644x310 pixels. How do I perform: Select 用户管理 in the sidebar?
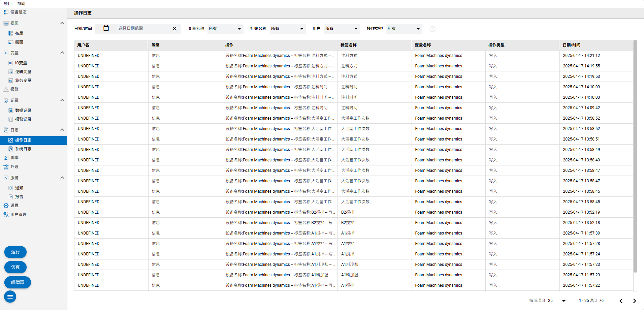[19, 215]
